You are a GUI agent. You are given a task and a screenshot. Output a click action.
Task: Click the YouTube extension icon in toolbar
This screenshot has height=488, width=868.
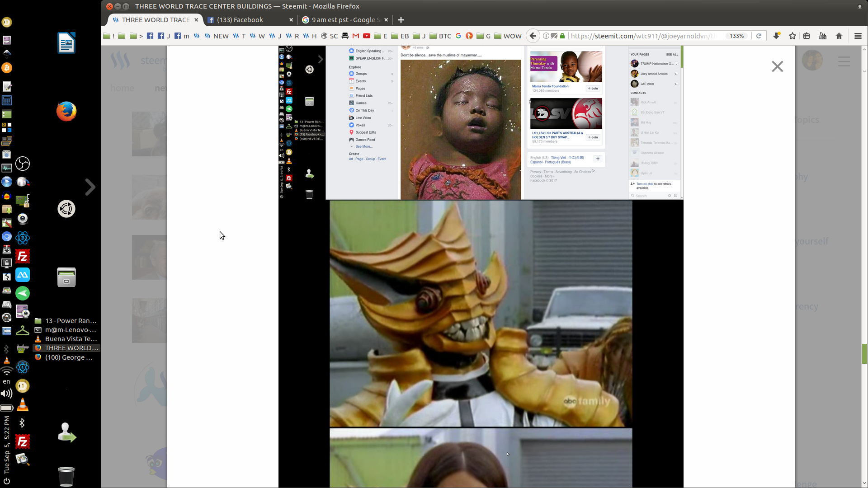pos(823,36)
